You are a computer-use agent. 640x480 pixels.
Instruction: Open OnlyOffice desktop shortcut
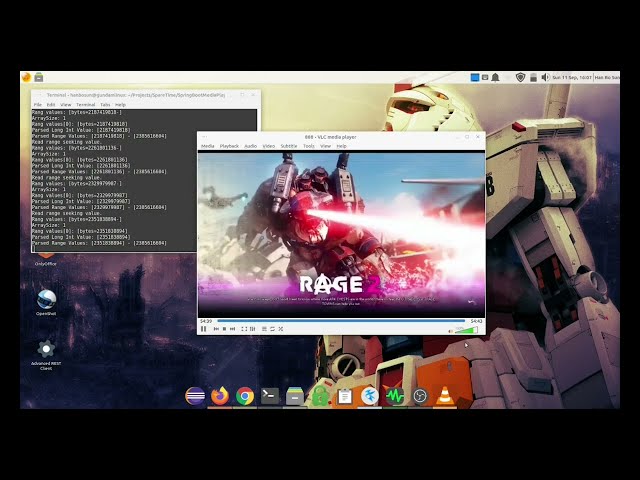(x=46, y=260)
